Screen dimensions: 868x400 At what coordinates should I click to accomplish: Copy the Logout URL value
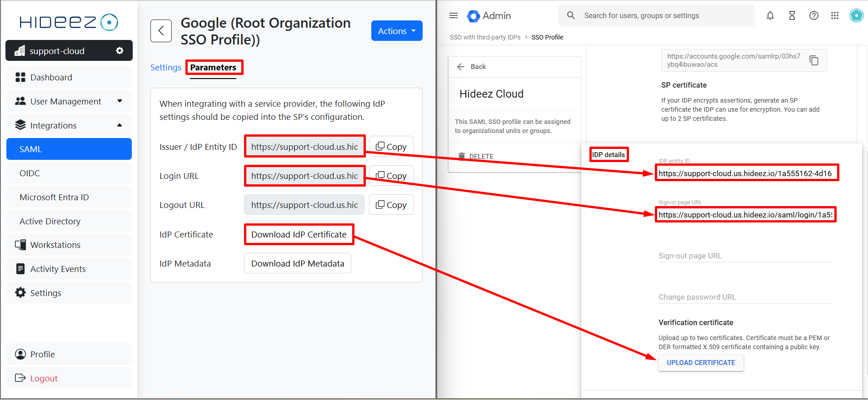pos(391,205)
